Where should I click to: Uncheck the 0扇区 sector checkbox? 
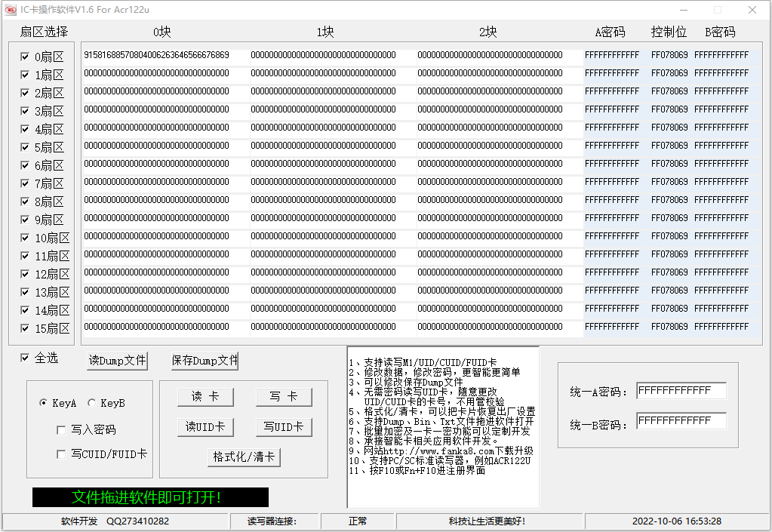(x=25, y=57)
